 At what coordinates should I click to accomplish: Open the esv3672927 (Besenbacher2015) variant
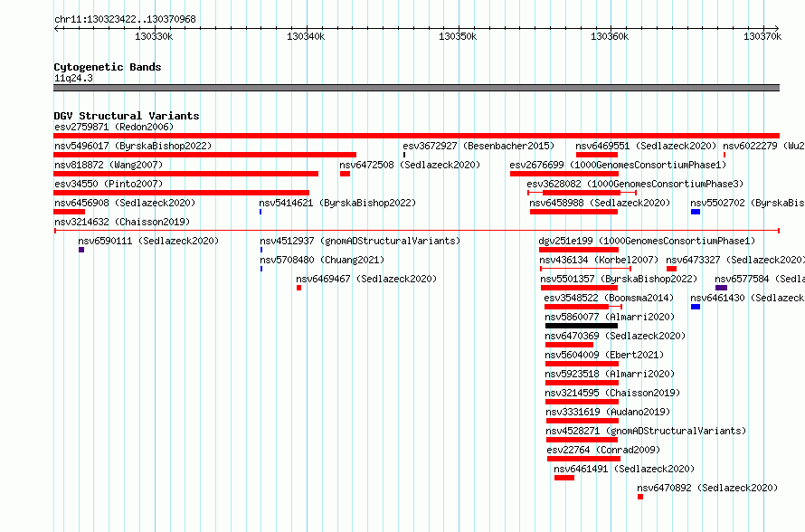[478, 146]
